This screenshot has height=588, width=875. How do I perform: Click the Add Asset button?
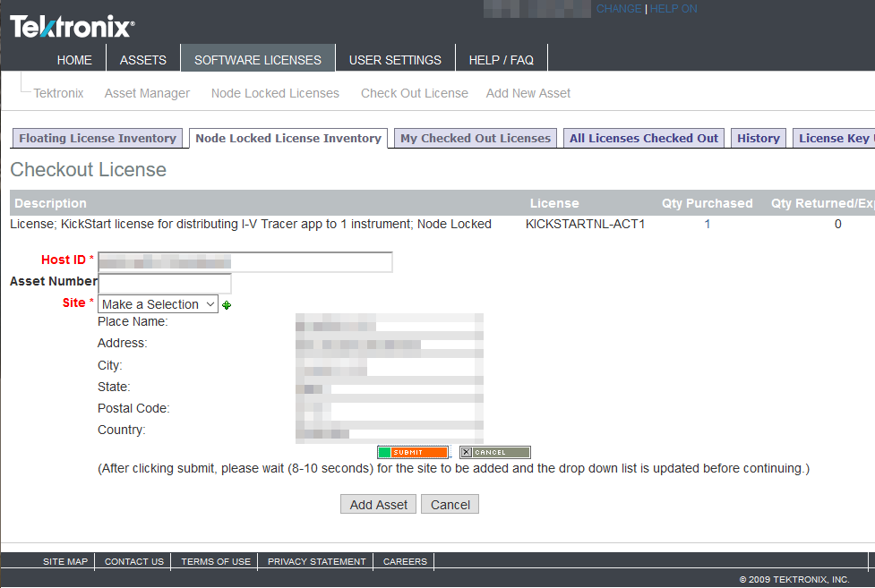(378, 504)
